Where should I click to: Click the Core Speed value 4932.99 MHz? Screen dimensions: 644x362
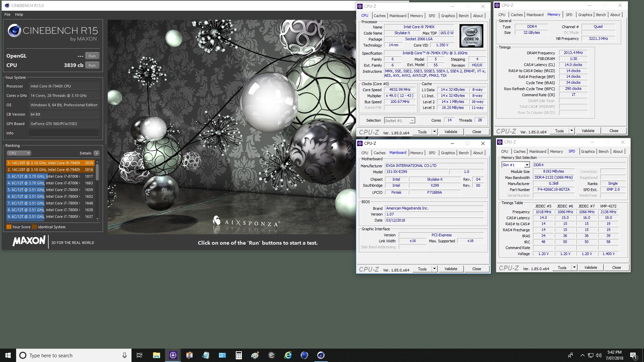(400, 90)
